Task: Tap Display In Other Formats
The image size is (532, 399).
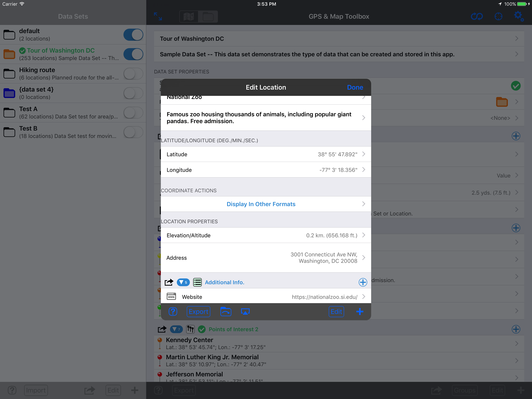Action: tap(261, 204)
